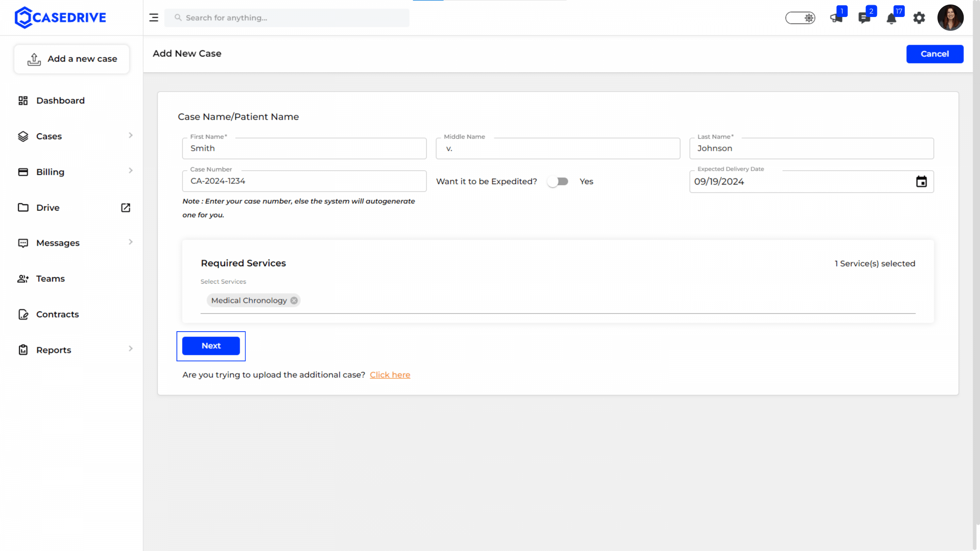Image resolution: width=980 pixels, height=551 pixels.
Task: Click the Dashboard grid icon
Action: 23,100
